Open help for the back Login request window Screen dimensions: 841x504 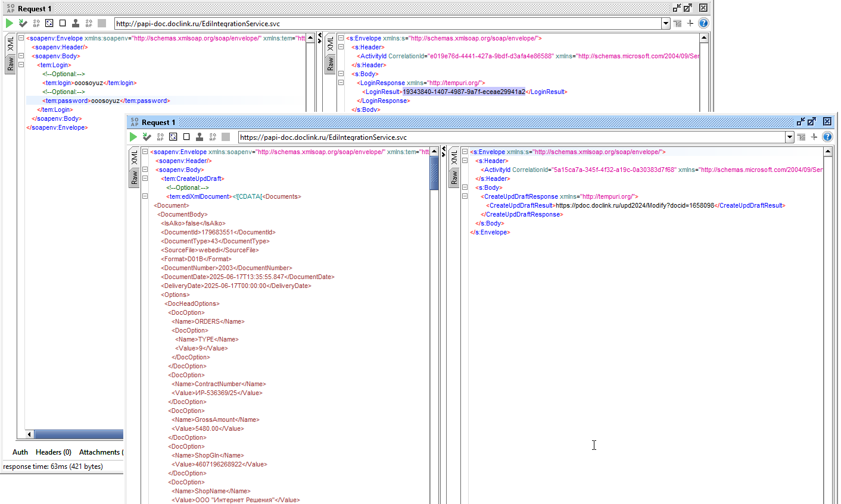[703, 23]
